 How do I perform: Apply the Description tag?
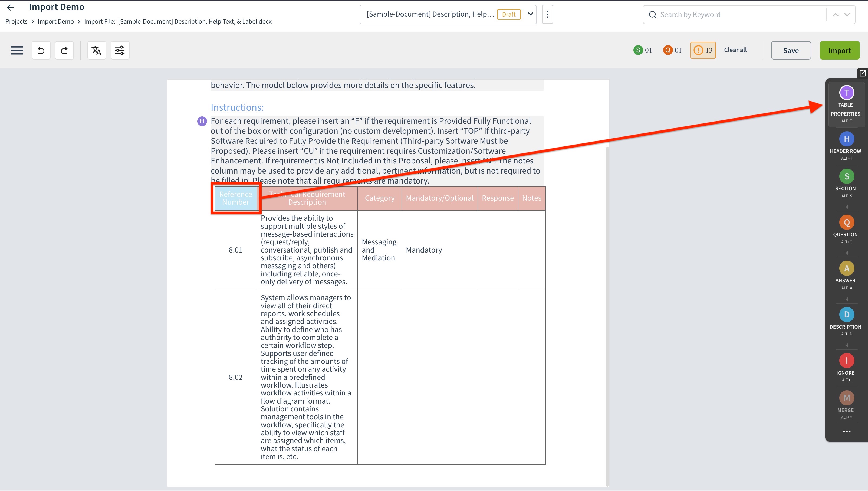point(846,322)
